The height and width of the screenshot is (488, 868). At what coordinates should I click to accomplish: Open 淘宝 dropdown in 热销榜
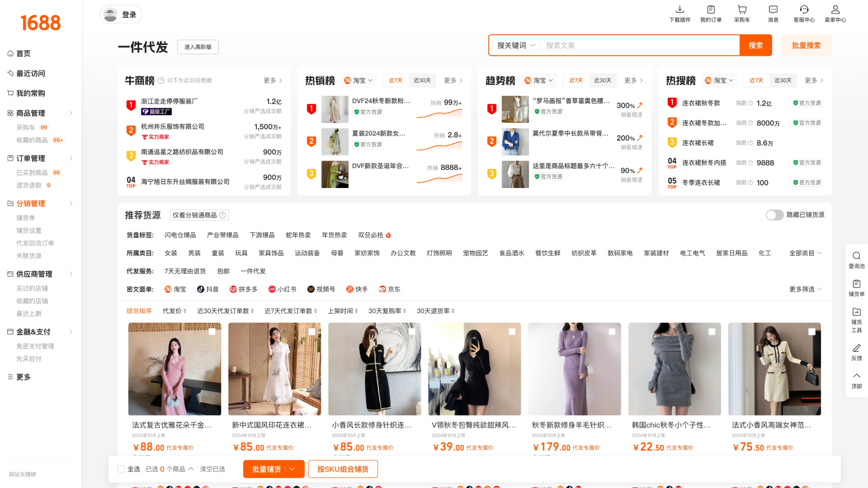pyautogui.click(x=358, y=81)
